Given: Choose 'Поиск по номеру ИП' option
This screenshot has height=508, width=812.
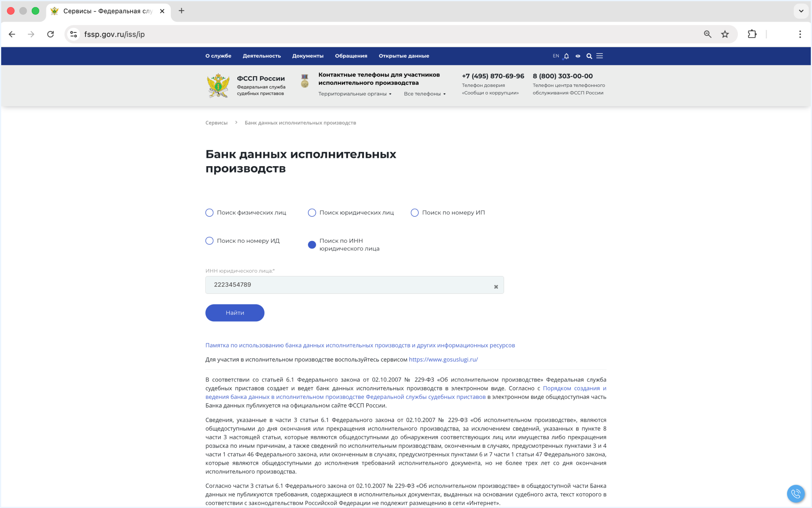Looking at the screenshot, I should [415, 213].
